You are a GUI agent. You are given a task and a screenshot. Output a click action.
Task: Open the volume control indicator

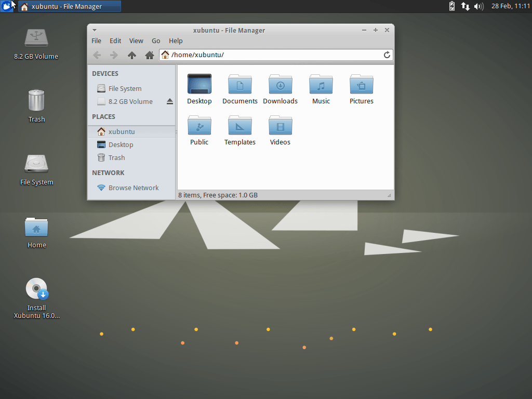point(478,6)
